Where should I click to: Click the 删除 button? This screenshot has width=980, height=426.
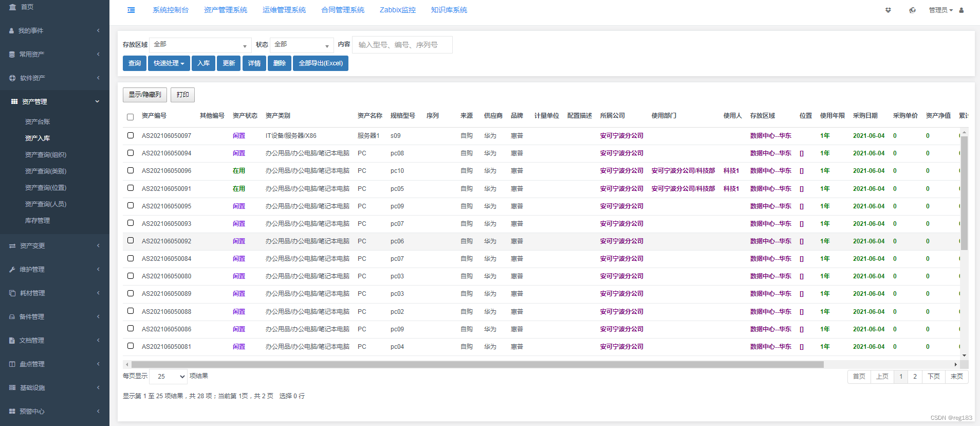click(x=280, y=63)
